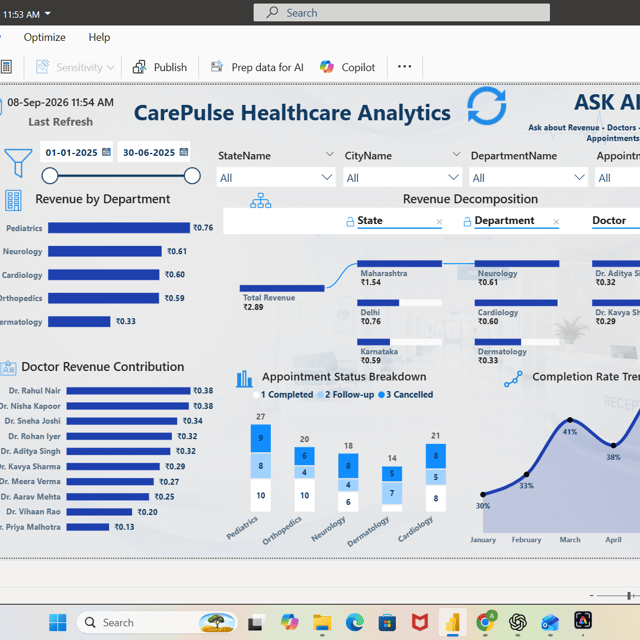Click the Pediatrics Cancelled segment showing 9
This screenshot has width=640, height=640.
260,438
